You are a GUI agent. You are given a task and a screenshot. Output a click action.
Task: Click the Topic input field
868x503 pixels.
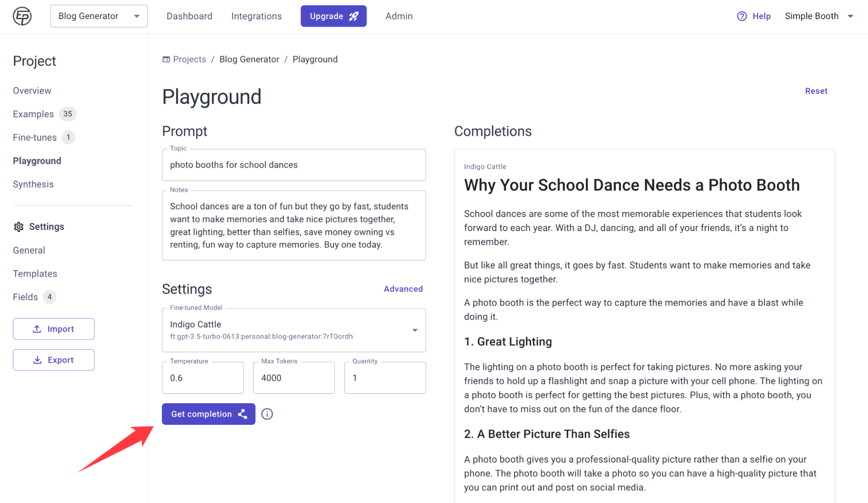pyautogui.click(x=294, y=165)
